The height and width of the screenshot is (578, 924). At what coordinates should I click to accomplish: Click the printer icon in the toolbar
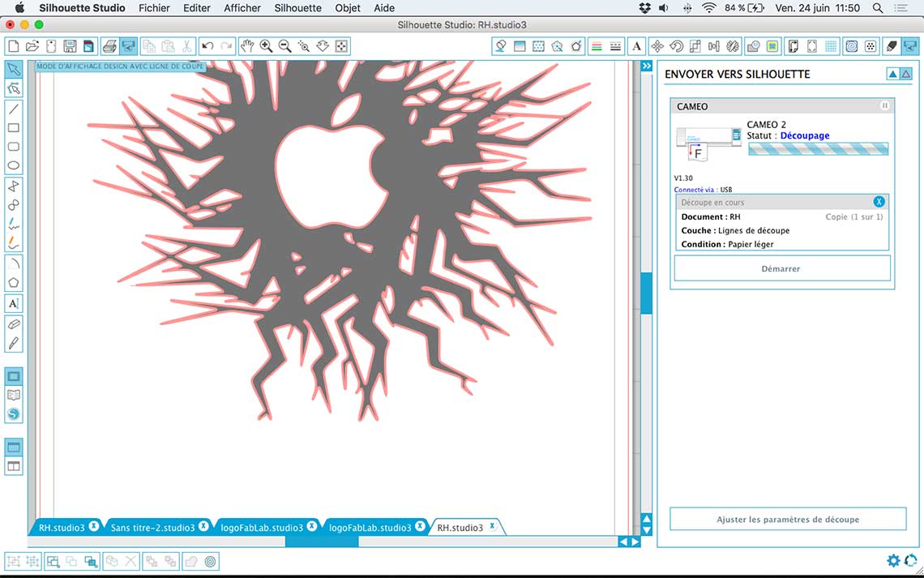click(109, 46)
